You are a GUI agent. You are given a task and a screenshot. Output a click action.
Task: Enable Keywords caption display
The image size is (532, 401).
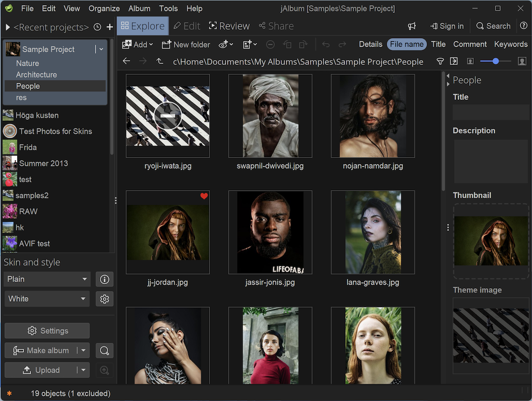(x=510, y=44)
